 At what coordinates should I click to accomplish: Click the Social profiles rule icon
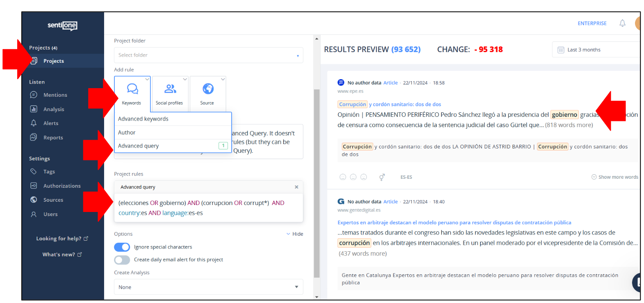170,89
